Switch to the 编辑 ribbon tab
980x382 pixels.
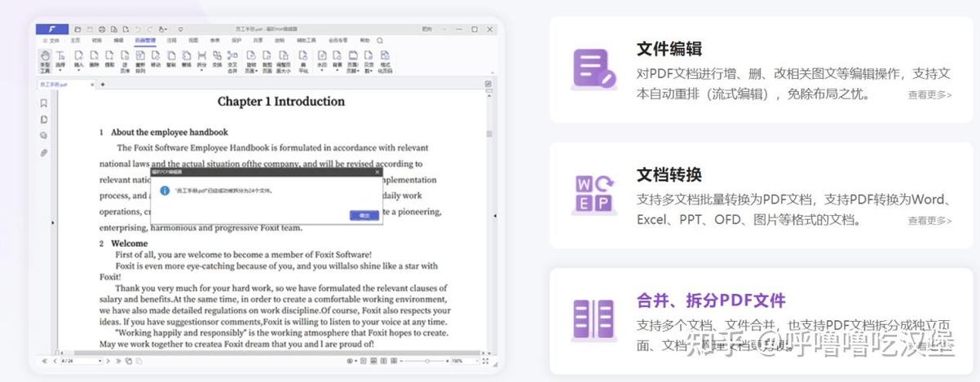coord(119,40)
